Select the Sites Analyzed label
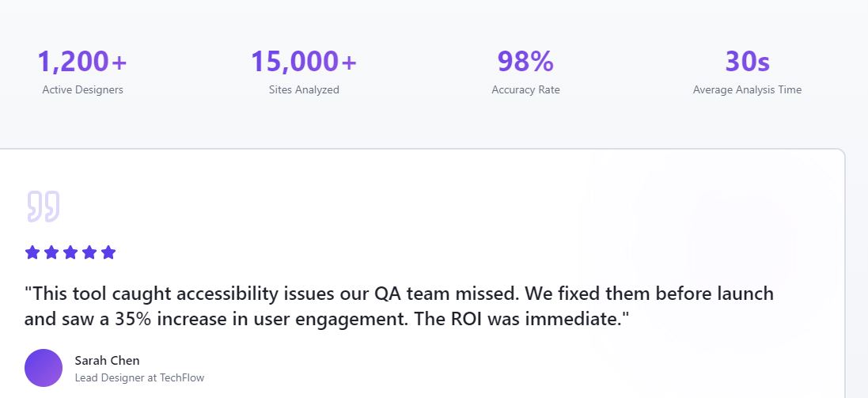 pos(304,90)
